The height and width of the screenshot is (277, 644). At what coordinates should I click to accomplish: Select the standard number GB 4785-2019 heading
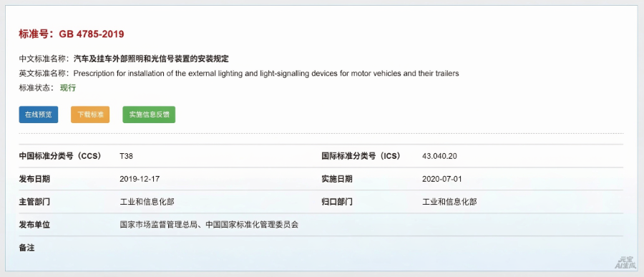(72, 34)
